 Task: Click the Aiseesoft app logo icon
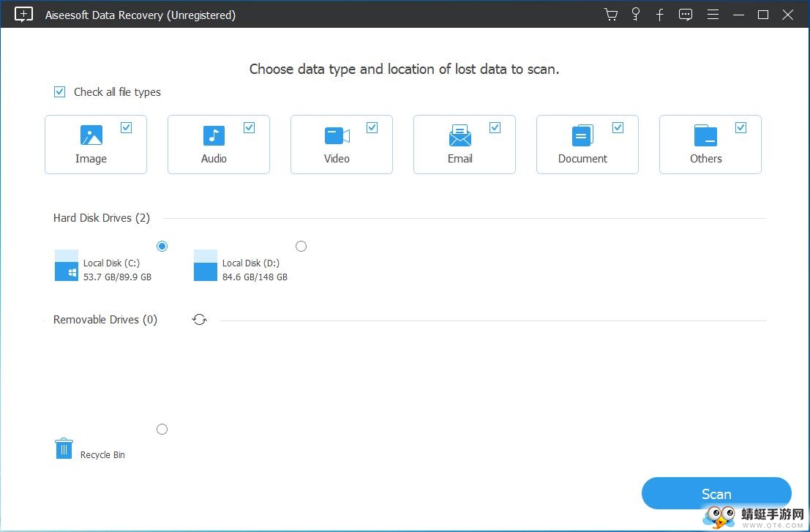click(23, 15)
